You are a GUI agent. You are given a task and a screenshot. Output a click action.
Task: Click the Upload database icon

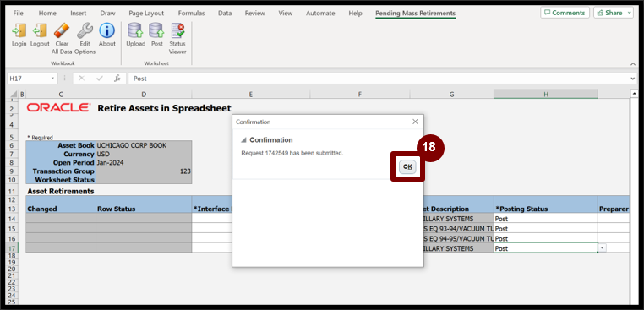click(x=135, y=30)
